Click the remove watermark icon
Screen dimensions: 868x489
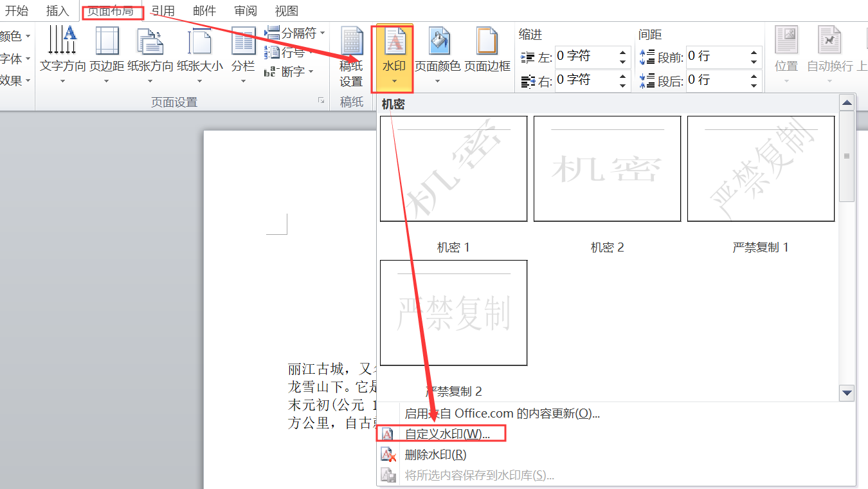tap(388, 455)
